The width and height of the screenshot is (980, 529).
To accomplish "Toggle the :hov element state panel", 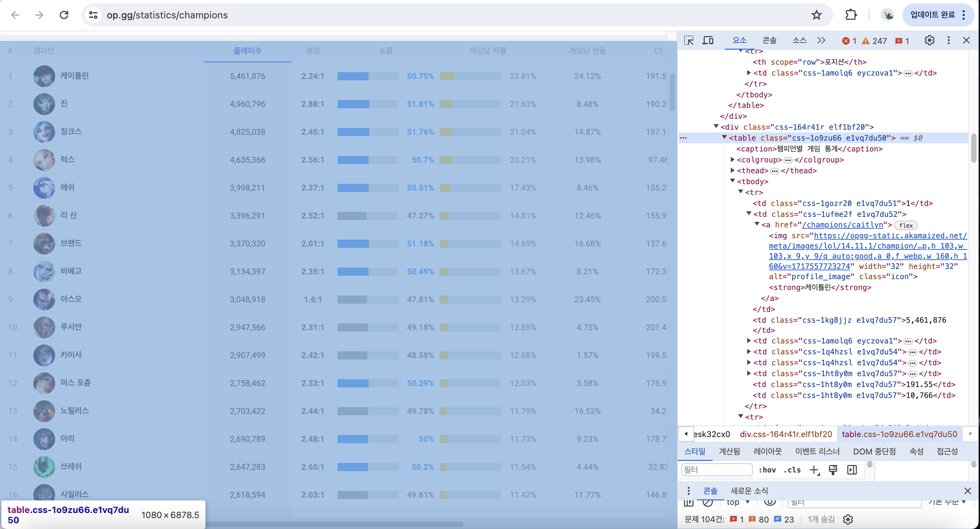I will [x=767, y=470].
